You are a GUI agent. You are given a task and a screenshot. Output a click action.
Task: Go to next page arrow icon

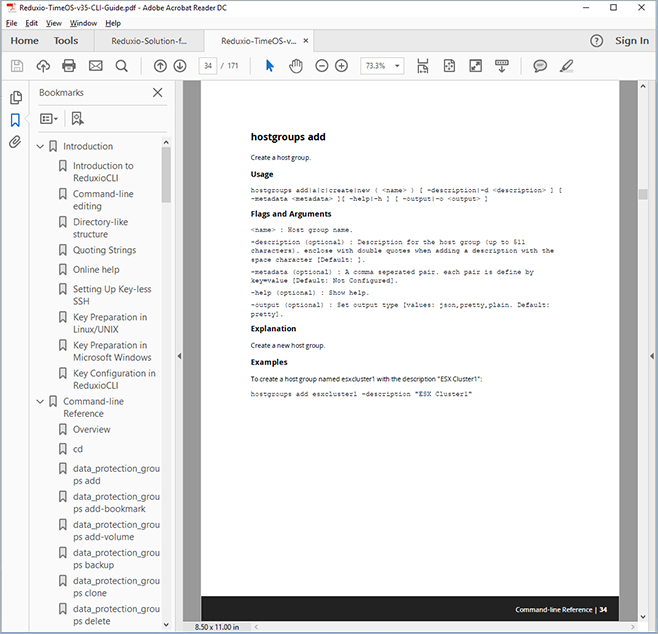pos(180,66)
